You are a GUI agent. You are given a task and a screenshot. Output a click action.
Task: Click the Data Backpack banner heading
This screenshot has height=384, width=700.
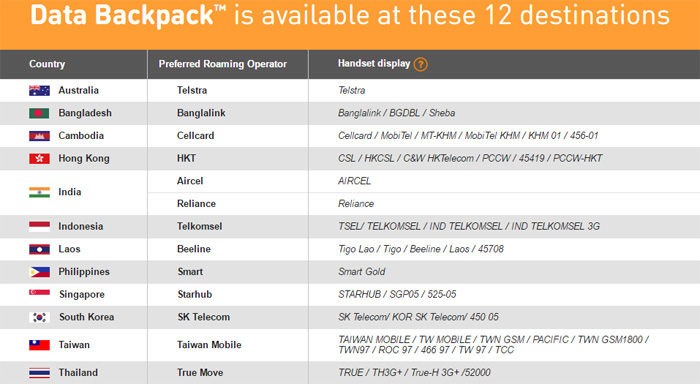[350, 16]
